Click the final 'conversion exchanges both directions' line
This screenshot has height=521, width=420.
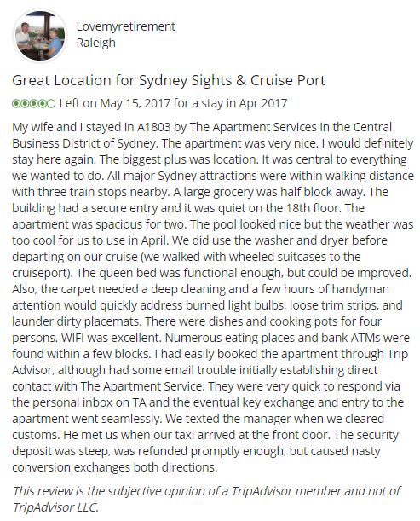pyautogui.click(x=114, y=467)
